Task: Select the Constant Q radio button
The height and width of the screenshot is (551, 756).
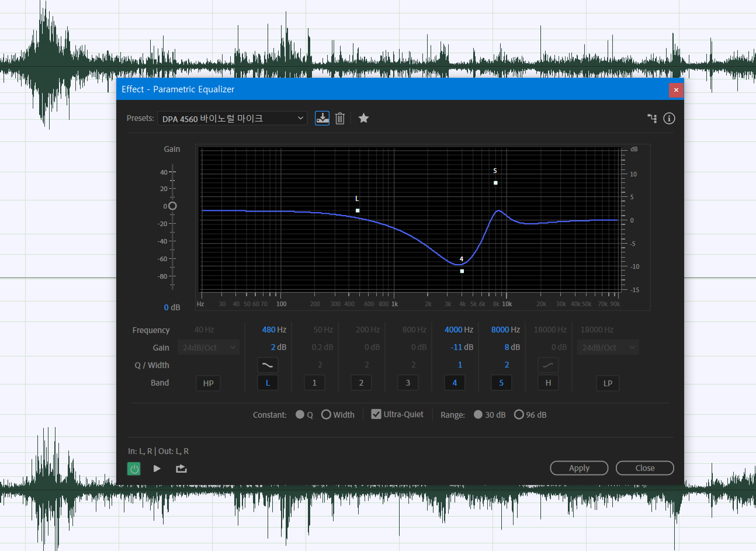Action: 300,414
